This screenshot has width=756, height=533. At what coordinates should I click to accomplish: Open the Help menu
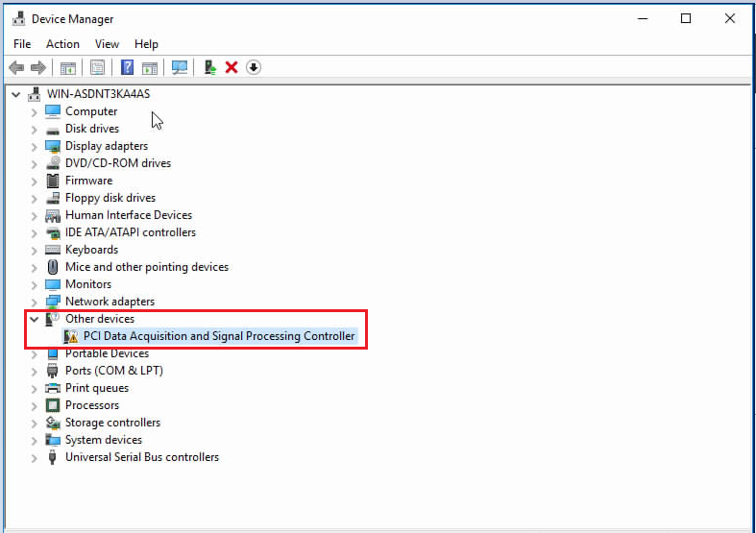coord(146,44)
